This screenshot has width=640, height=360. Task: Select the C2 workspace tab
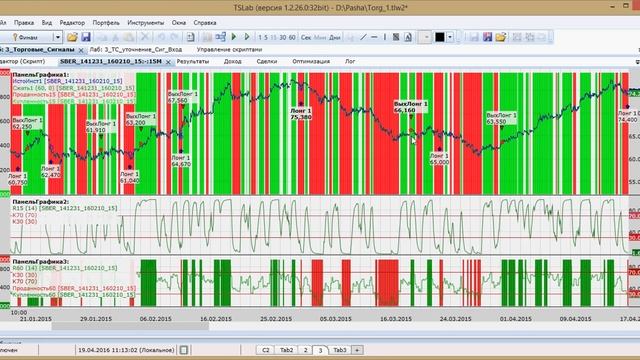coord(266,350)
